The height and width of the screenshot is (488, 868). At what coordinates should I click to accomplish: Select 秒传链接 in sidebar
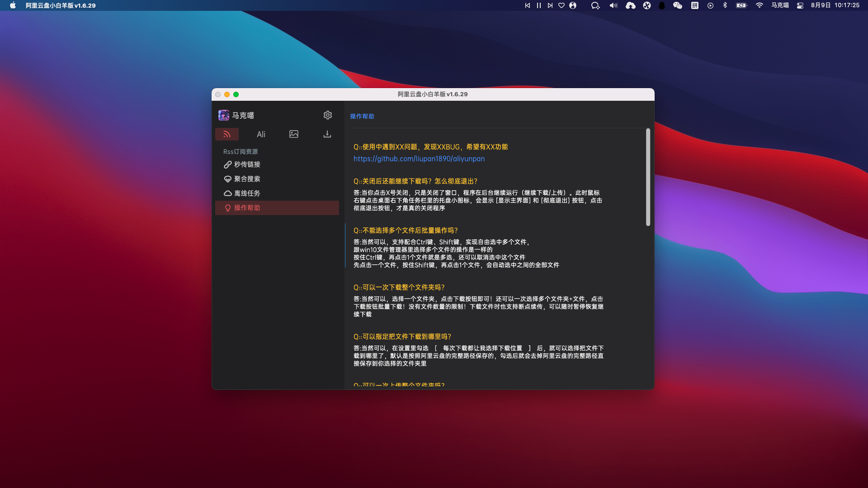tap(247, 164)
